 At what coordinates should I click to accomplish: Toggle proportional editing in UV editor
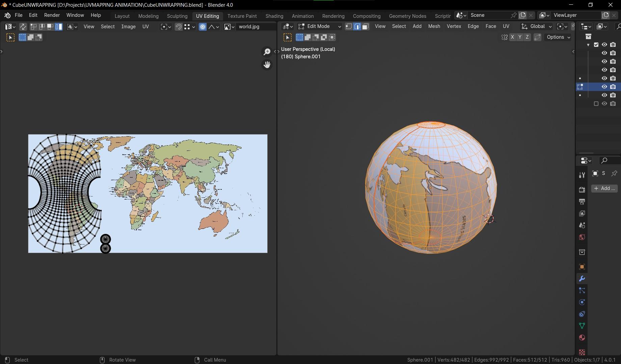(202, 27)
